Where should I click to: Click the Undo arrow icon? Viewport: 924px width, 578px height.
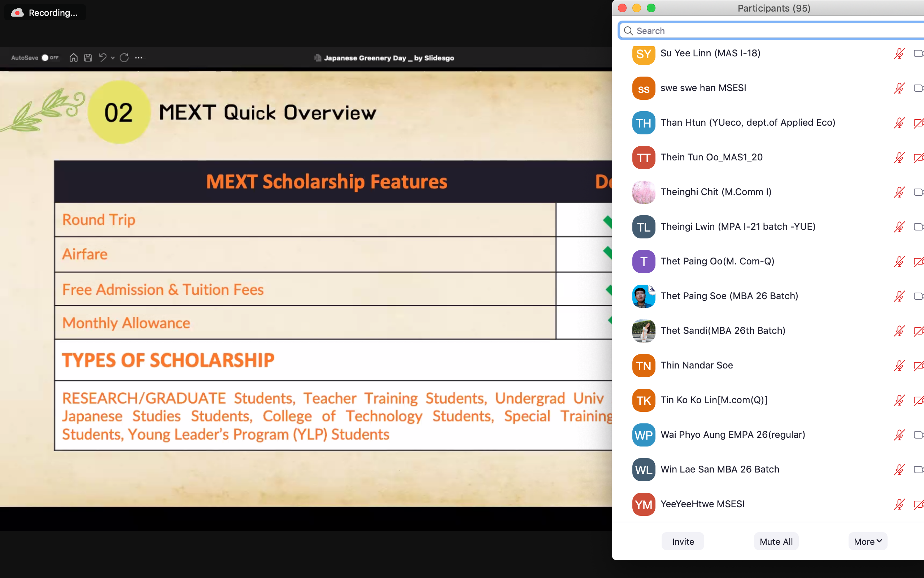[103, 58]
